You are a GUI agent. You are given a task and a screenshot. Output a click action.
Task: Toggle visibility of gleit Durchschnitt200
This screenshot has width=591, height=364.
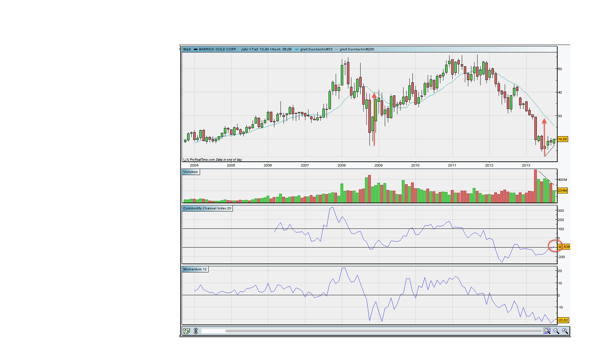(x=357, y=49)
